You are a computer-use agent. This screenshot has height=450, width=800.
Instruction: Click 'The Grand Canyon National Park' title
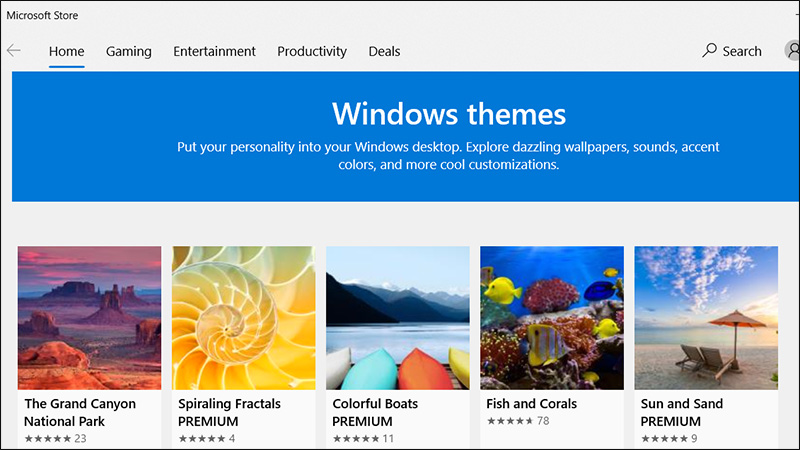(80, 412)
